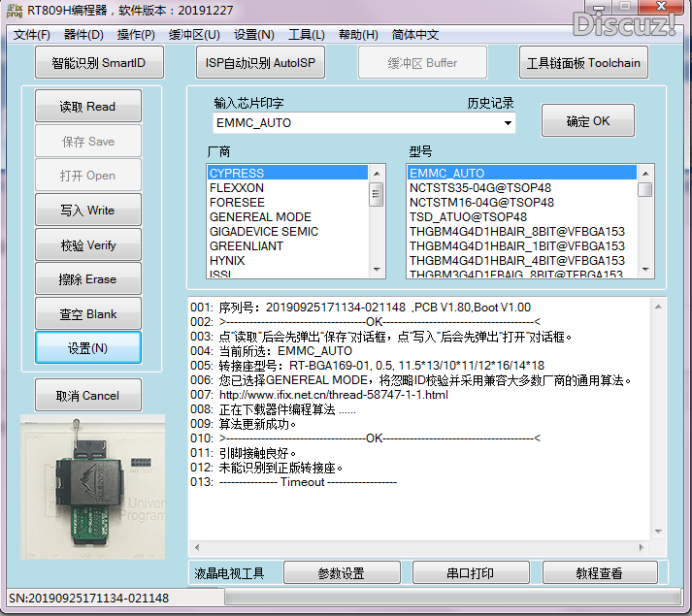Click the 参数设置 button
The width and height of the screenshot is (692, 616).
(342, 572)
